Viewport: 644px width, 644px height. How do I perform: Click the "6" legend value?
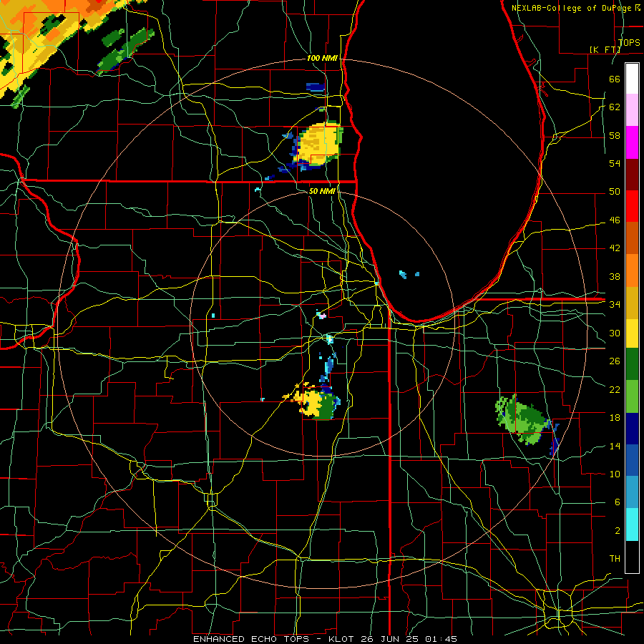[617, 502]
